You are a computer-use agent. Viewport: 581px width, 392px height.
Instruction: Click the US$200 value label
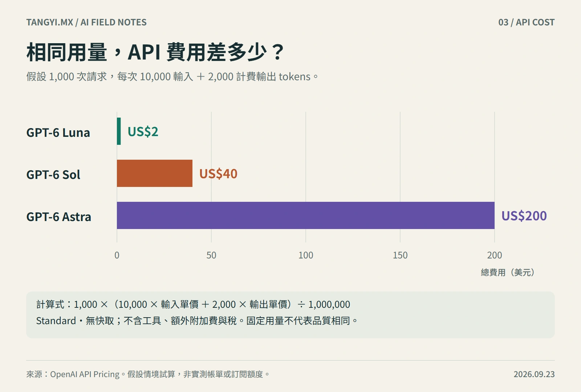click(x=524, y=216)
